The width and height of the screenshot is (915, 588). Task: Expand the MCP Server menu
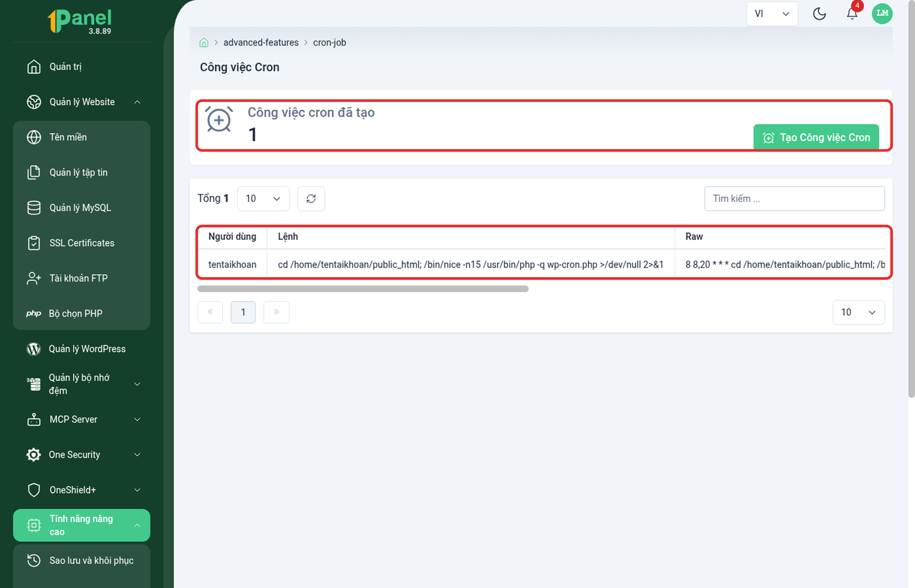137,419
